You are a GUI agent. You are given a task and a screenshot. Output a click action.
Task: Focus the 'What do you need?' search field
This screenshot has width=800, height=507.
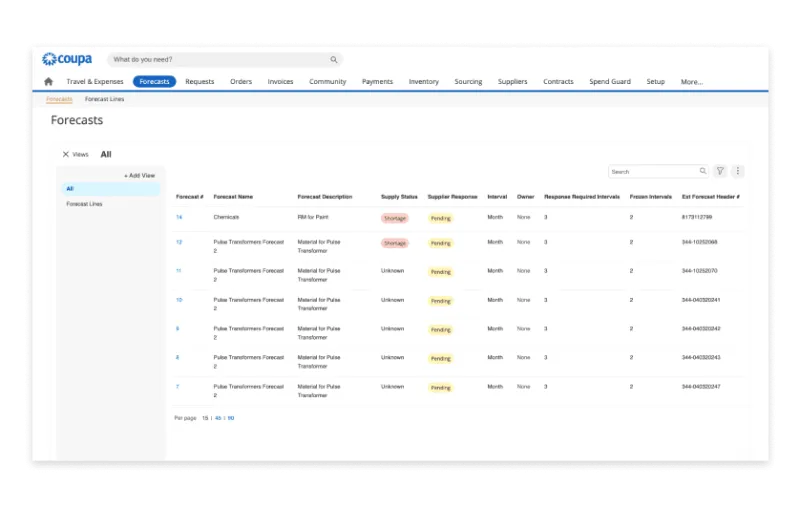[x=224, y=60]
